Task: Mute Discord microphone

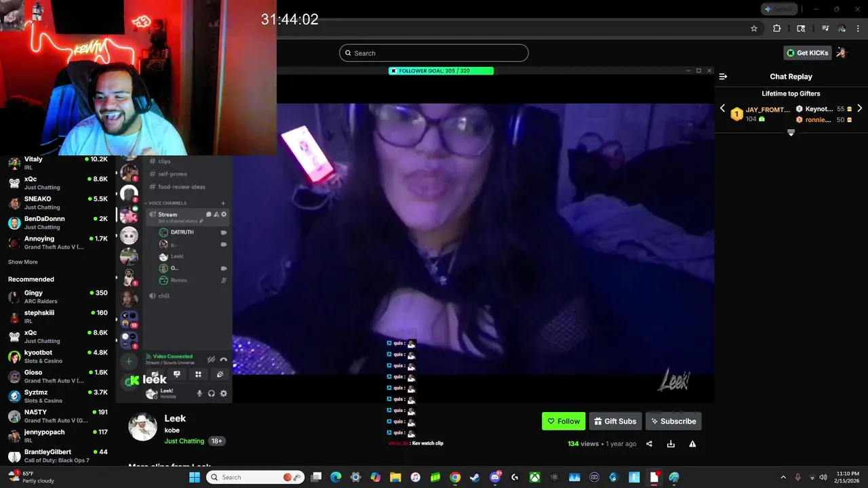Action: tap(199, 393)
